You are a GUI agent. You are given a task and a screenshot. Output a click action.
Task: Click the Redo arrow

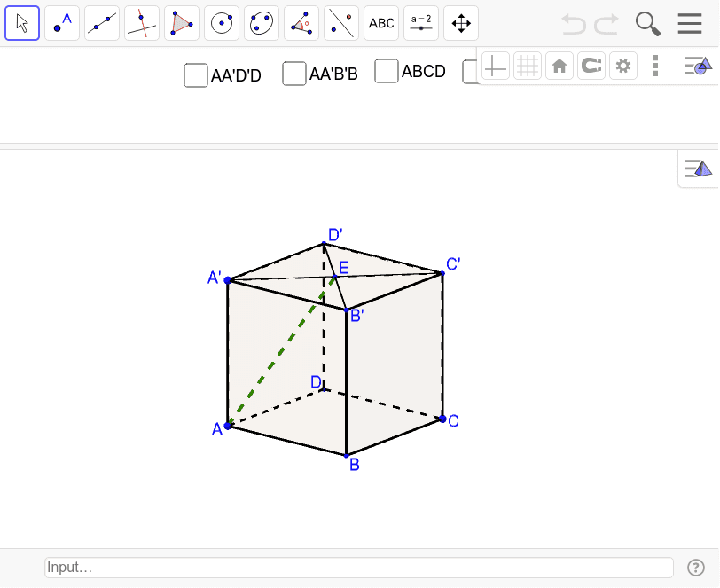(x=607, y=24)
